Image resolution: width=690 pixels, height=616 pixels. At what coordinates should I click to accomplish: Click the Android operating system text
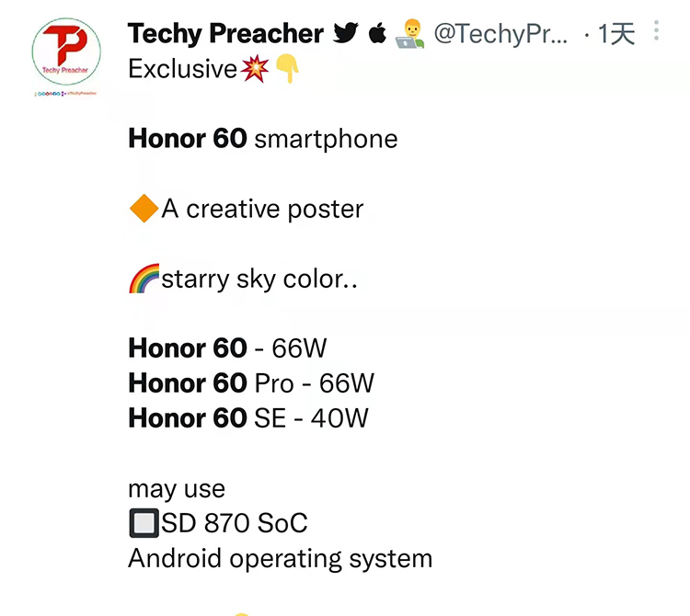point(281,559)
